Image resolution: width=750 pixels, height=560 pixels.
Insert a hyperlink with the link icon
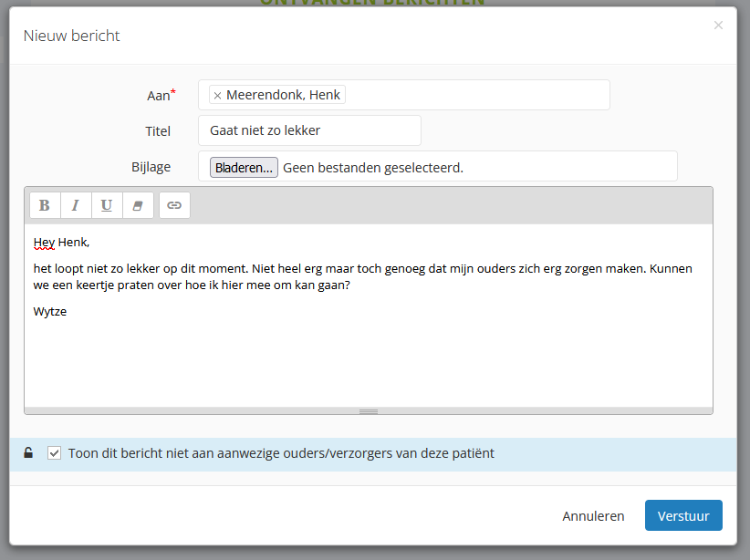pos(174,205)
